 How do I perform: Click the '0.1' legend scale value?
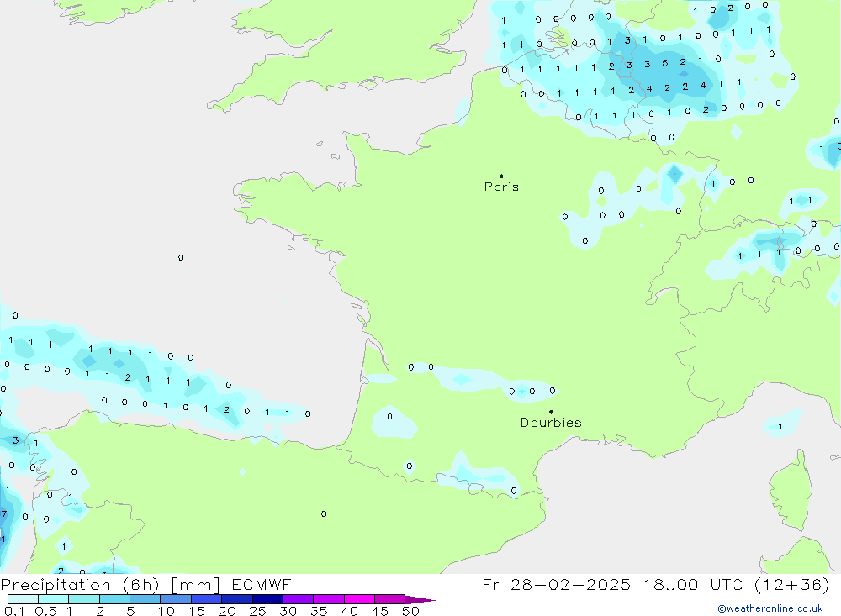click(14, 611)
